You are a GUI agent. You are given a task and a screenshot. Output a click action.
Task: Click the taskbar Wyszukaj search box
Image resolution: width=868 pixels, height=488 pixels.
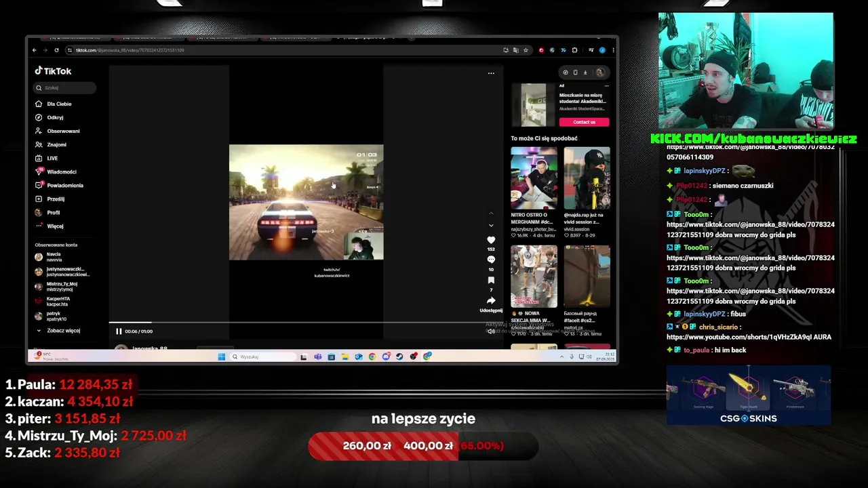click(x=262, y=357)
